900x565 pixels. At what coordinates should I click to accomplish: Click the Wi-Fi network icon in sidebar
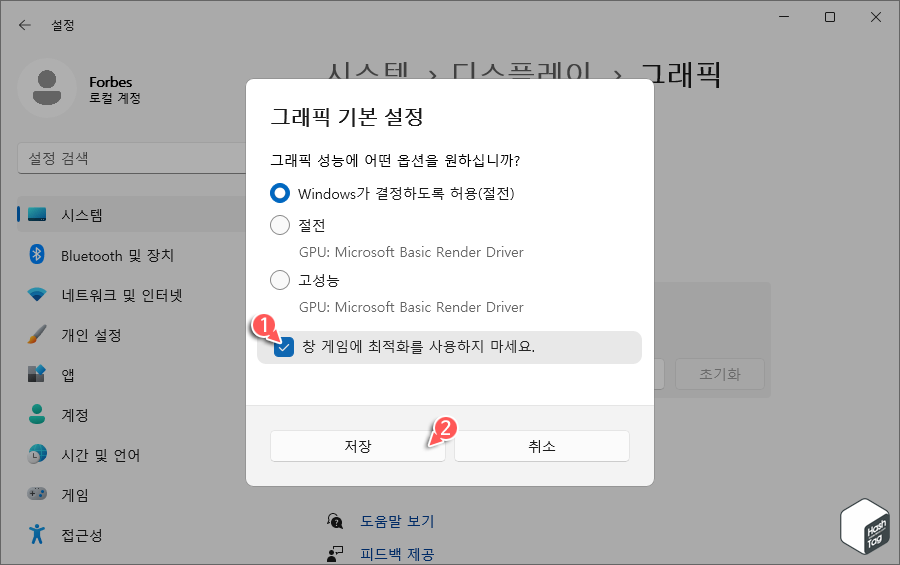point(37,295)
